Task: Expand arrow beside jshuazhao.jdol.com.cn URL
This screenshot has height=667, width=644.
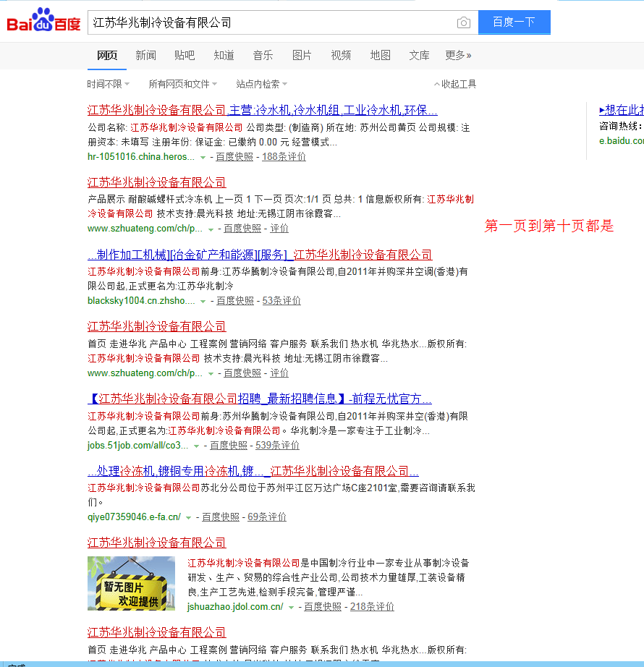Action: [291, 608]
